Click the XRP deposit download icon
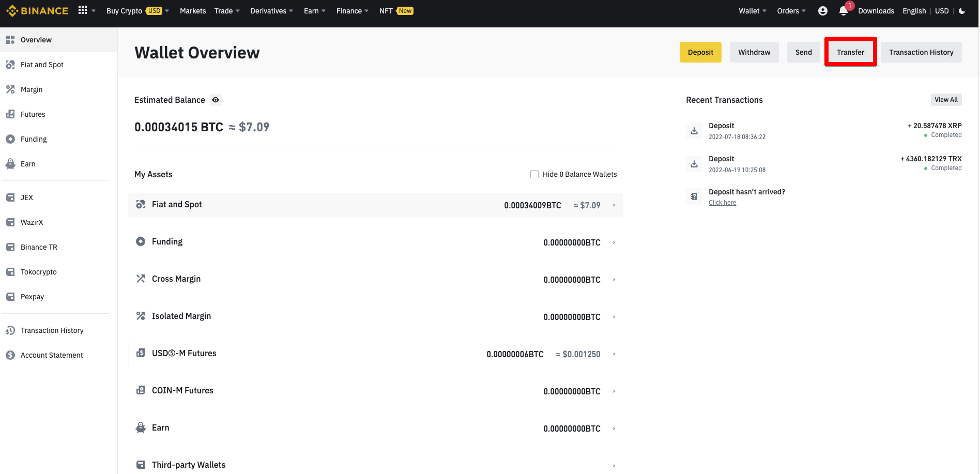 (694, 131)
